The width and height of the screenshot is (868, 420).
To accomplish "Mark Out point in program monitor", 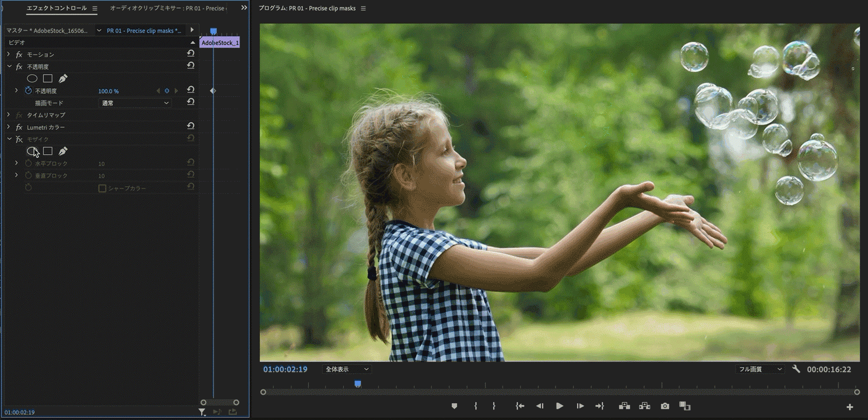I will tap(494, 406).
